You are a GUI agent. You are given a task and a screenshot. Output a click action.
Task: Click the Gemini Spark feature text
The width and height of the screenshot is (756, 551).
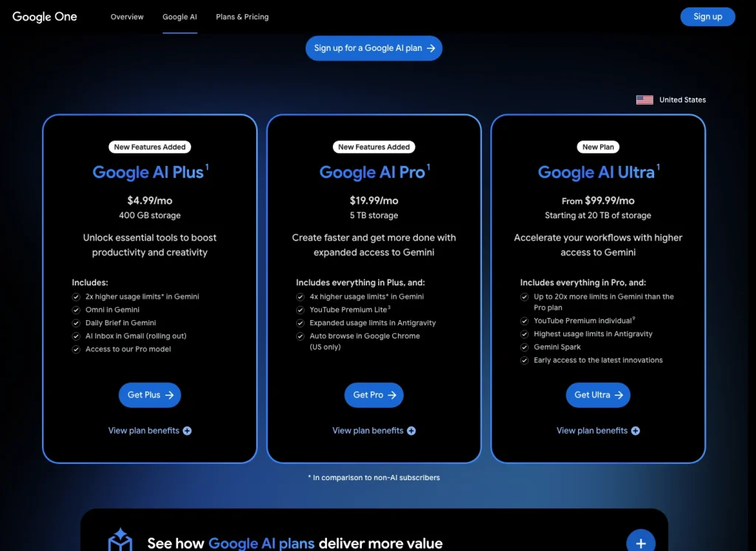557,347
